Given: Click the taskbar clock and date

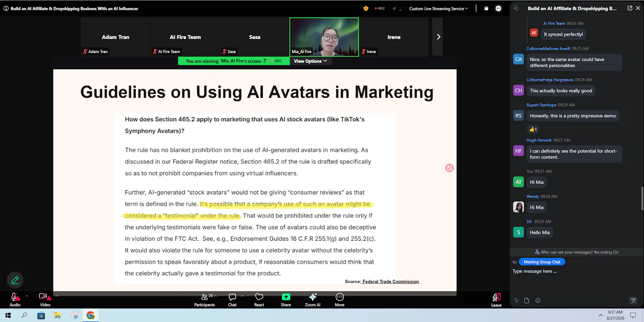Looking at the screenshot, I should tap(615, 315).
